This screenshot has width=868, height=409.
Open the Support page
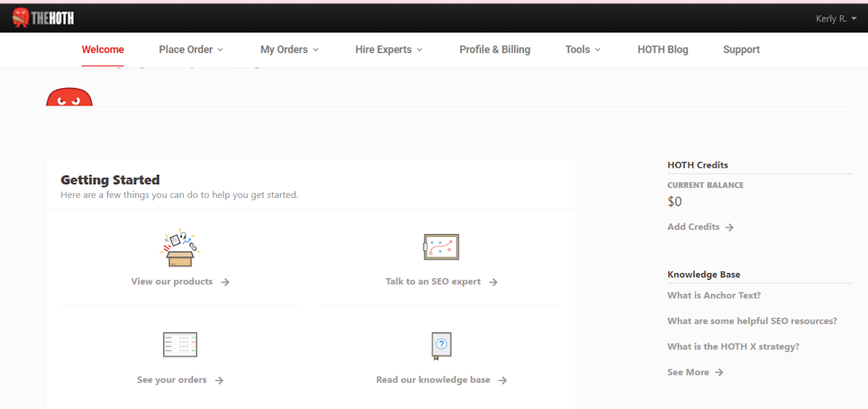point(741,50)
